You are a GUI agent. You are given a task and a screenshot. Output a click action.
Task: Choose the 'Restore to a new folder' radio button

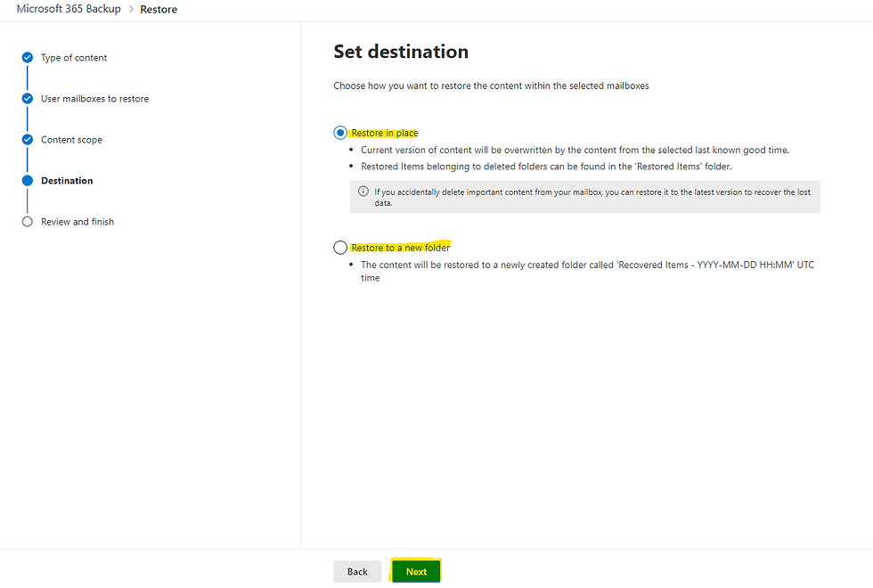[x=340, y=248]
